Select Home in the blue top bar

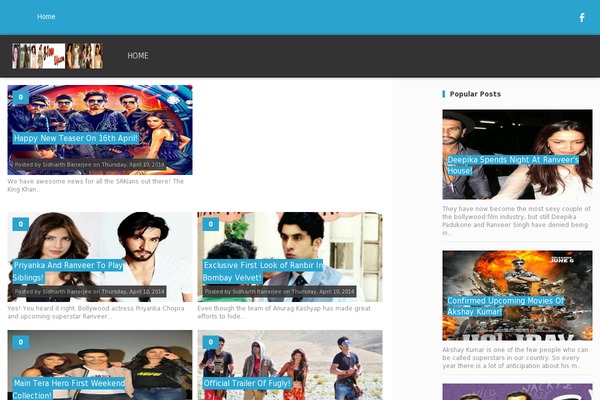[x=46, y=17]
